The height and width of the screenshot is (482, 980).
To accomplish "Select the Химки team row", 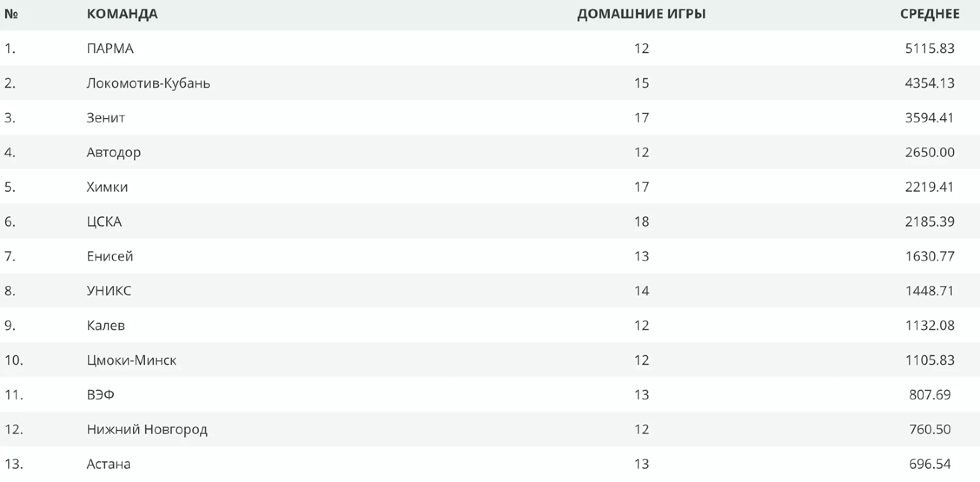I will (107, 187).
